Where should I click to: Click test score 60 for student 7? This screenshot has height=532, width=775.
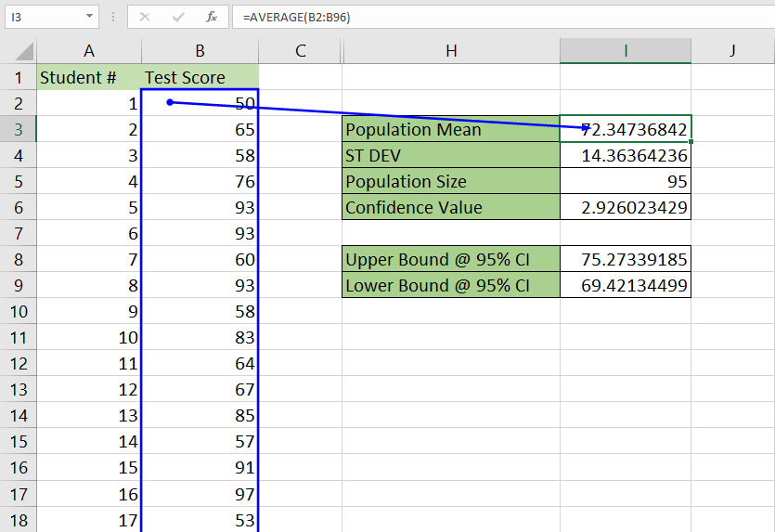click(200, 259)
